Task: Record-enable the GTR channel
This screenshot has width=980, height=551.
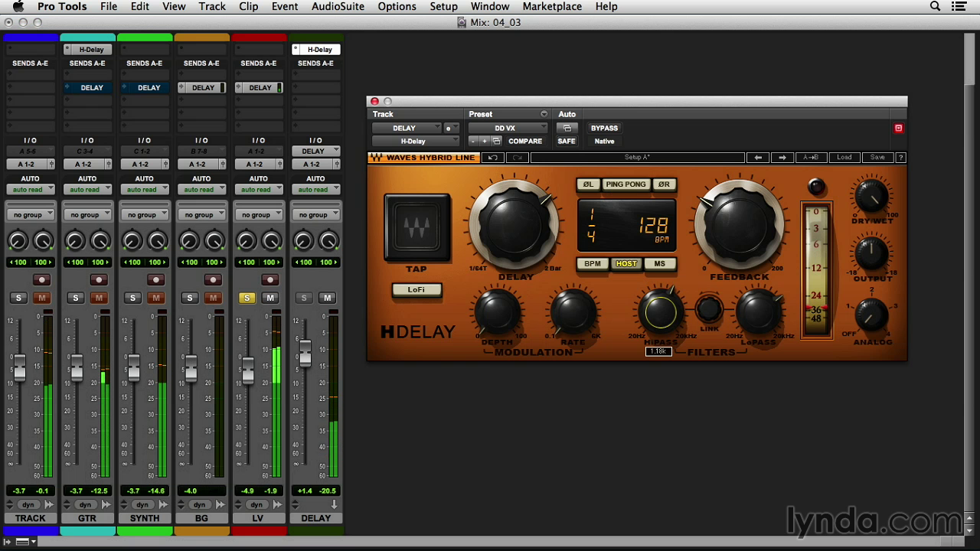Action: [98, 280]
